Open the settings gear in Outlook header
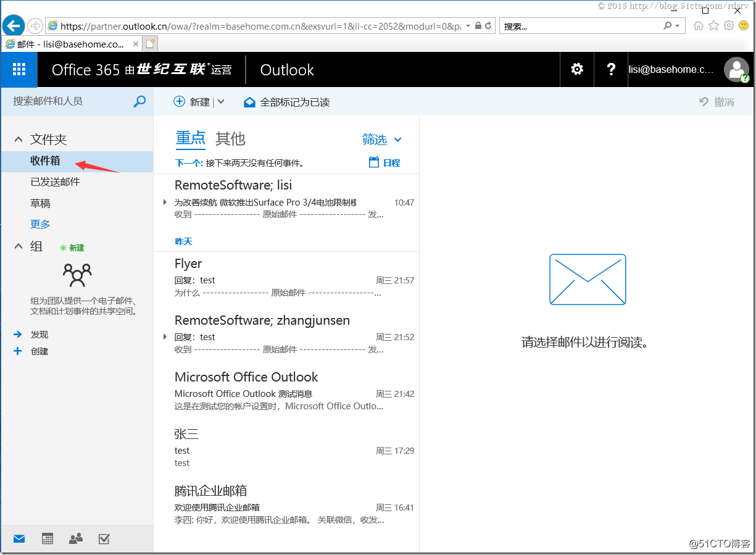The height and width of the screenshot is (555, 756). tap(577, 69)
